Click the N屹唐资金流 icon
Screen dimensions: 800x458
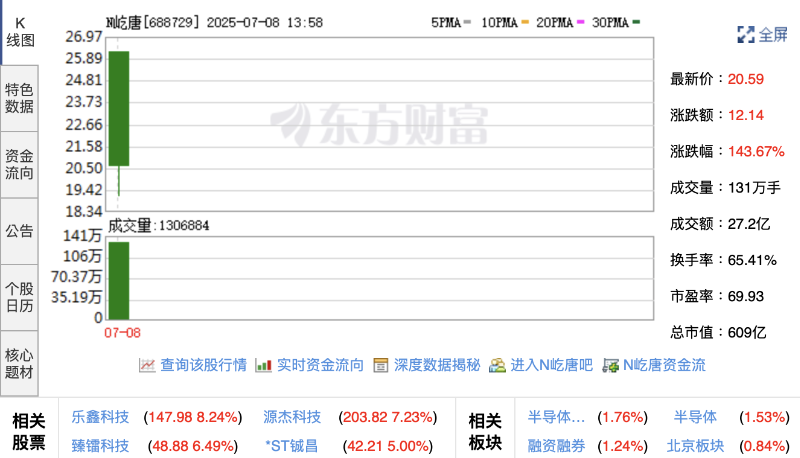(x=610, y=365)
